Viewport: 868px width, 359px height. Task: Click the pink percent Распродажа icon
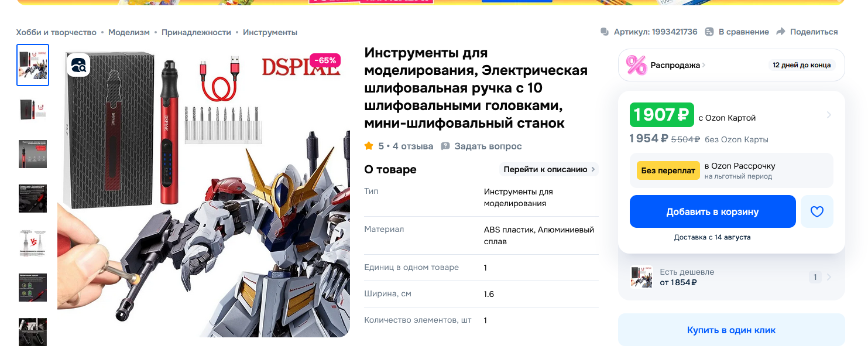pos(636,65)
